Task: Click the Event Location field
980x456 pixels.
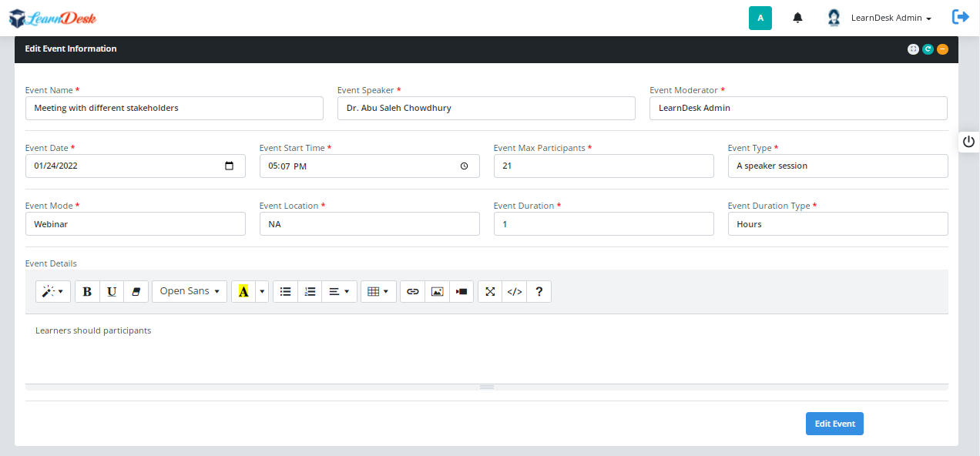Action: pos(370,224)
